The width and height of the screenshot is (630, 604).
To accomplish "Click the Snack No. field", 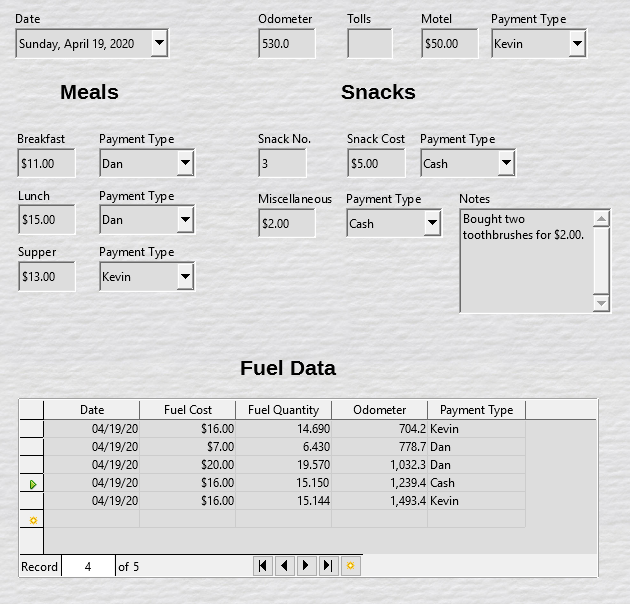I will [282, 163].
